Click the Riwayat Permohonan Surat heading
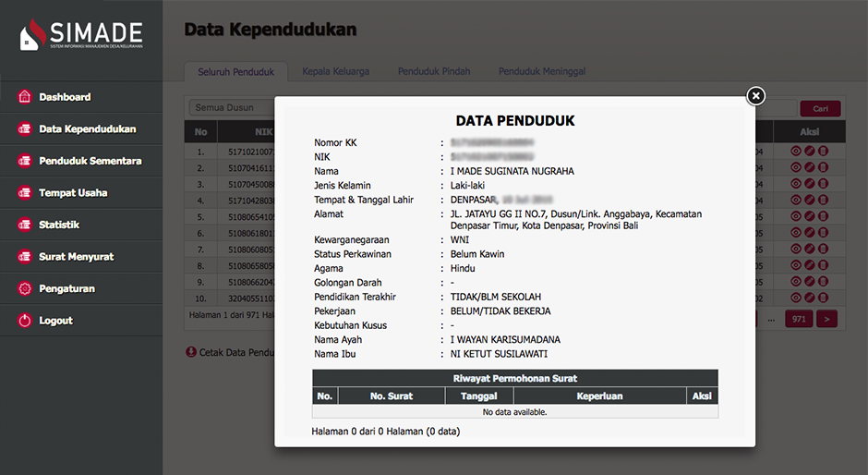The height and width of the screenshot is (475, 868). pyautogui.click(x=515, y=379)
